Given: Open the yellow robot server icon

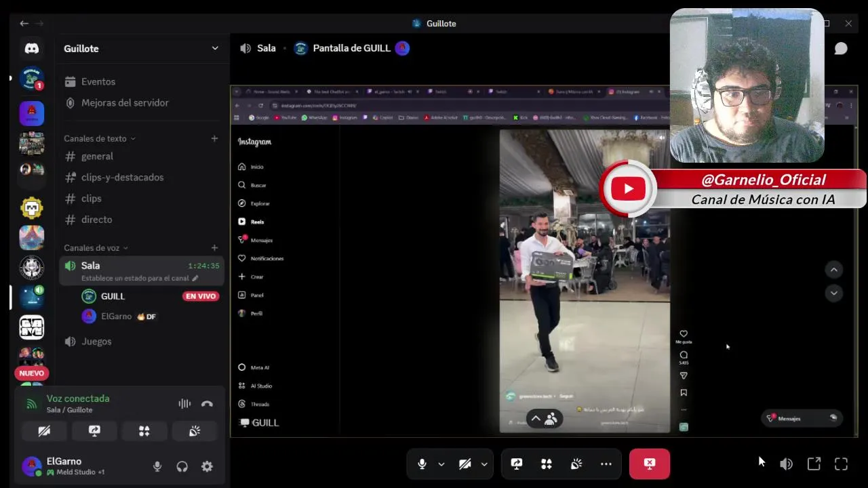Looking at the screenshot, I should click(32, 207).
